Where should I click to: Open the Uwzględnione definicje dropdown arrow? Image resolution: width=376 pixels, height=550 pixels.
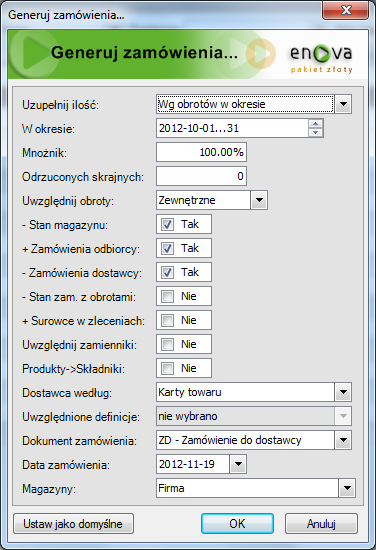pyautogui.click(x=343, y=416)
